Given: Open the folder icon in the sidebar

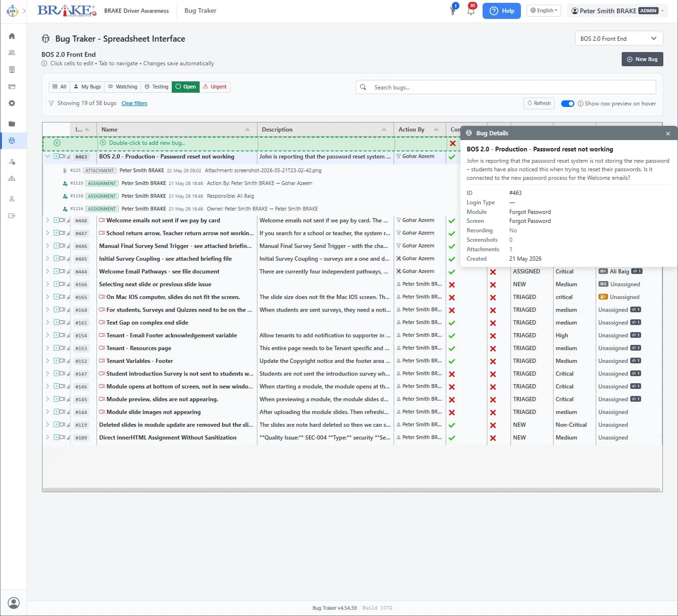Looking at the screenshot, I should (x=12, y=124).
